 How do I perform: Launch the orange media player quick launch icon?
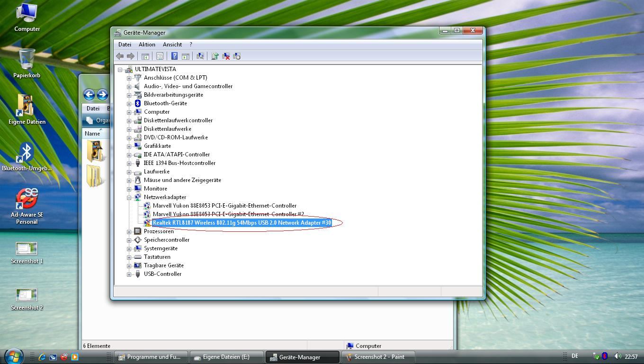pos(75,357)
